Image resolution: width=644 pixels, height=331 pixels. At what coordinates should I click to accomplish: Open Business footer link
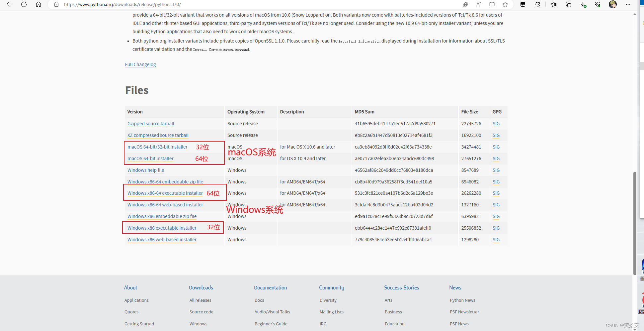coord(393,312)
